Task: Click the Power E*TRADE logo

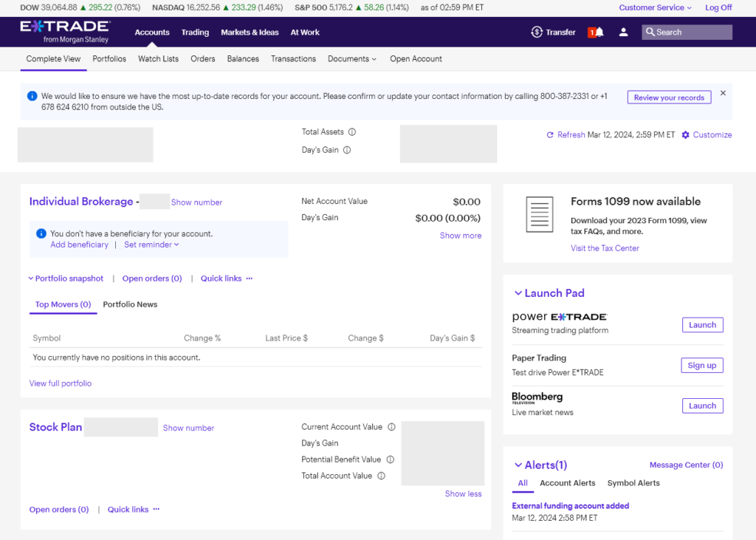Action: point(560,317)
